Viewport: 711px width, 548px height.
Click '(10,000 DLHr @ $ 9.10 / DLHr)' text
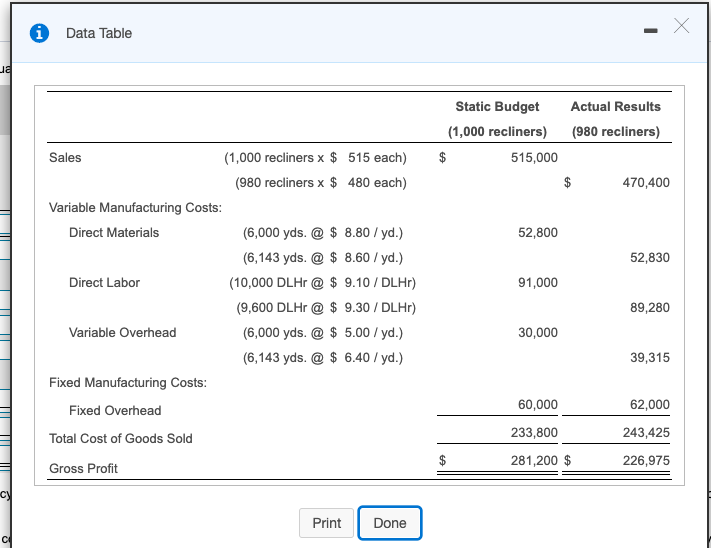pyautogui.click(x=322, y=282)
